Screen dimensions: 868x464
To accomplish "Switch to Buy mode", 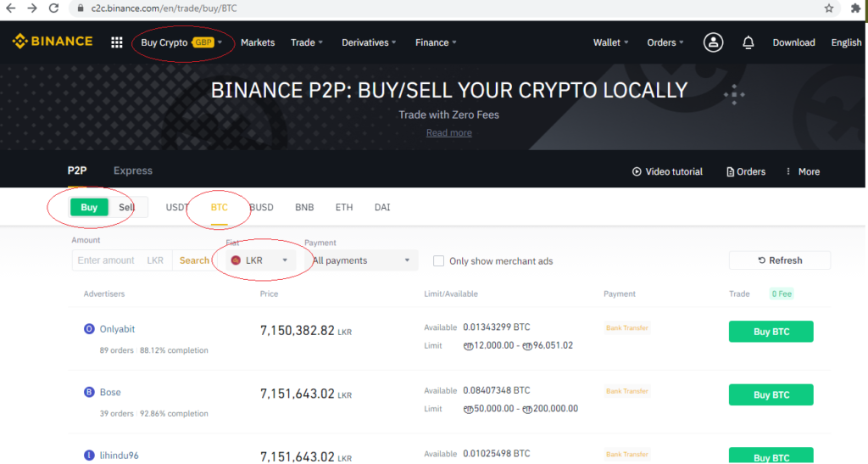I will pyautogui.click(x=89, y=207).
